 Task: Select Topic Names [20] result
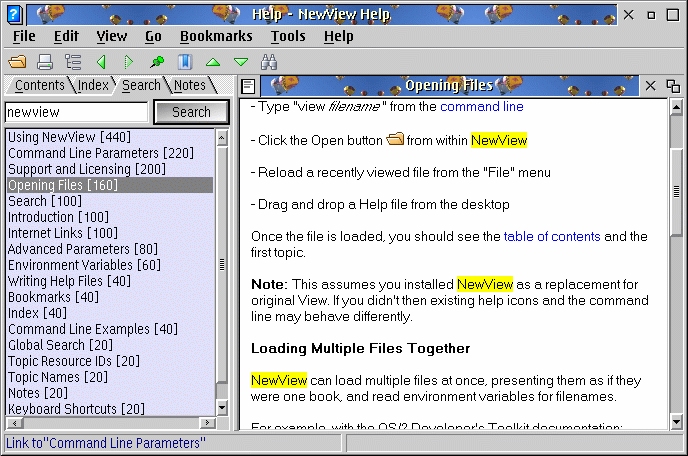point(110,377)
